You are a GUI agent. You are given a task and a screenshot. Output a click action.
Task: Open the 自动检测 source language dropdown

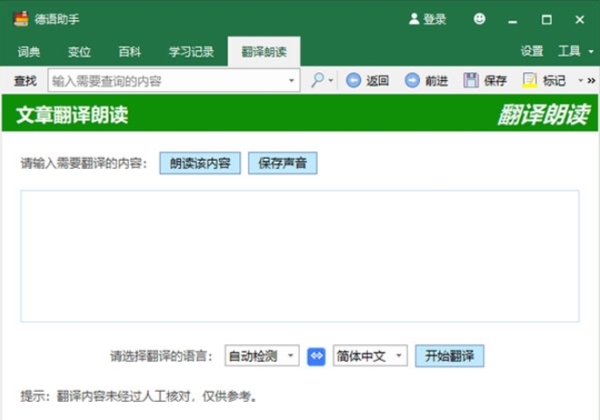pyautogui.click(x=262, y=356)
